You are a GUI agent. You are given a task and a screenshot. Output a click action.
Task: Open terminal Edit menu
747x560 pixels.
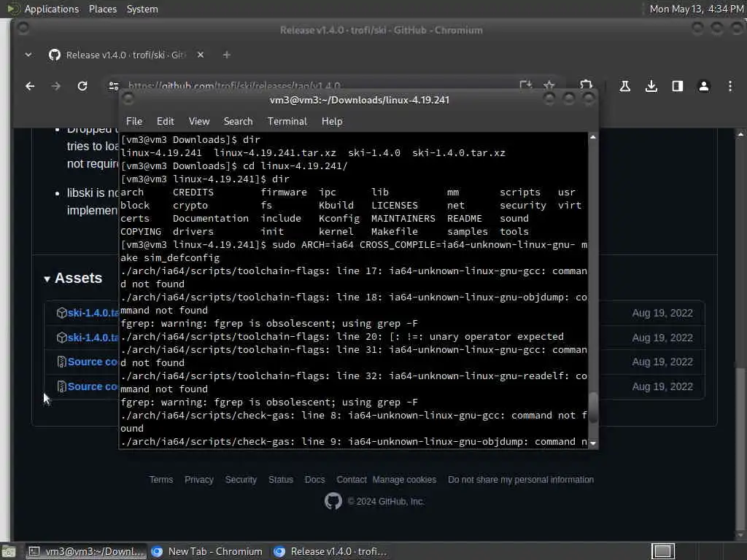pos(166,122)
